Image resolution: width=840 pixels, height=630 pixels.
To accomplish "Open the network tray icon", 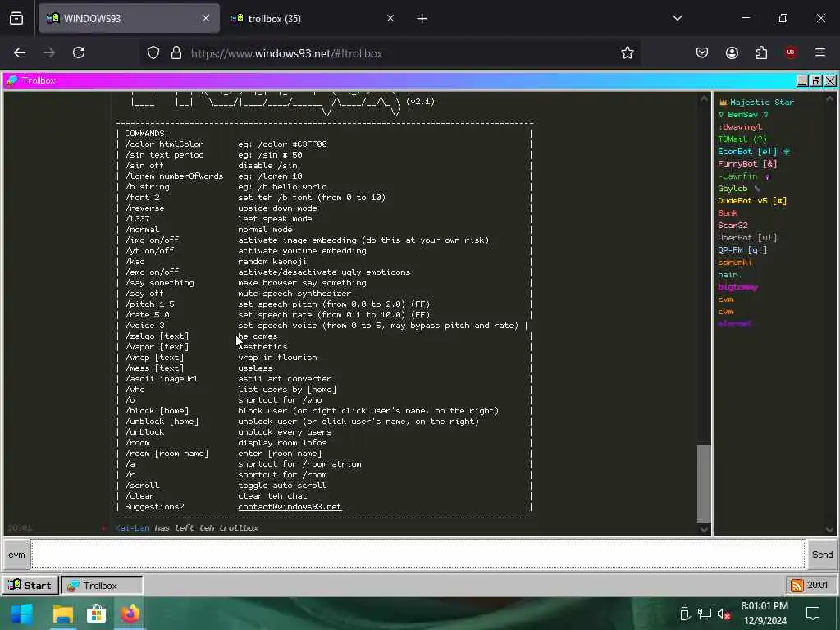I will click(705, 614).
